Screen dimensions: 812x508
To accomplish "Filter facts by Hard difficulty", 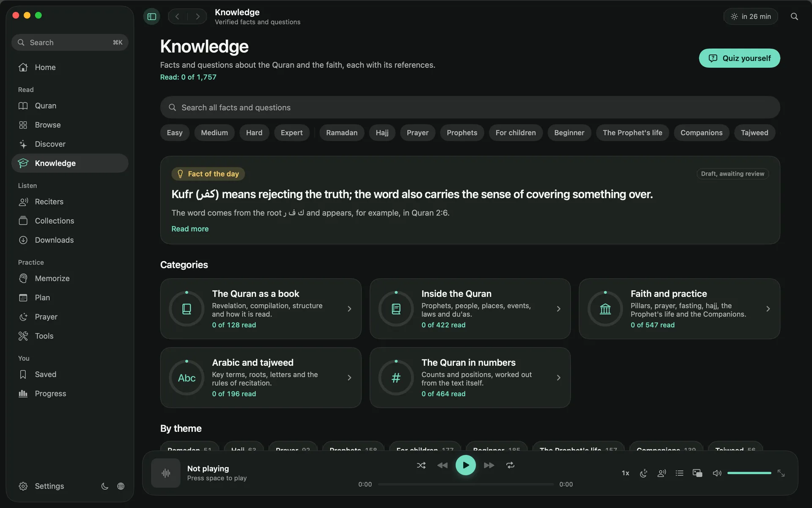I will pos(254,133).
